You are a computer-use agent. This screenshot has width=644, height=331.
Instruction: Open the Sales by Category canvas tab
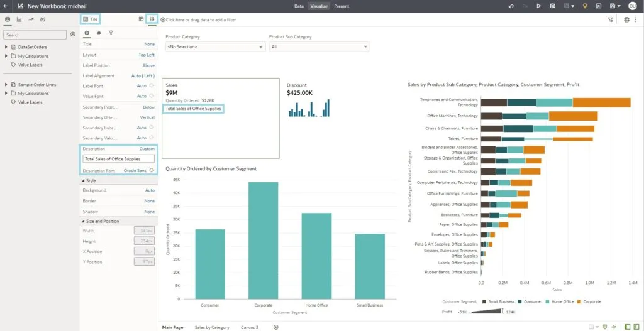(212, 327)
